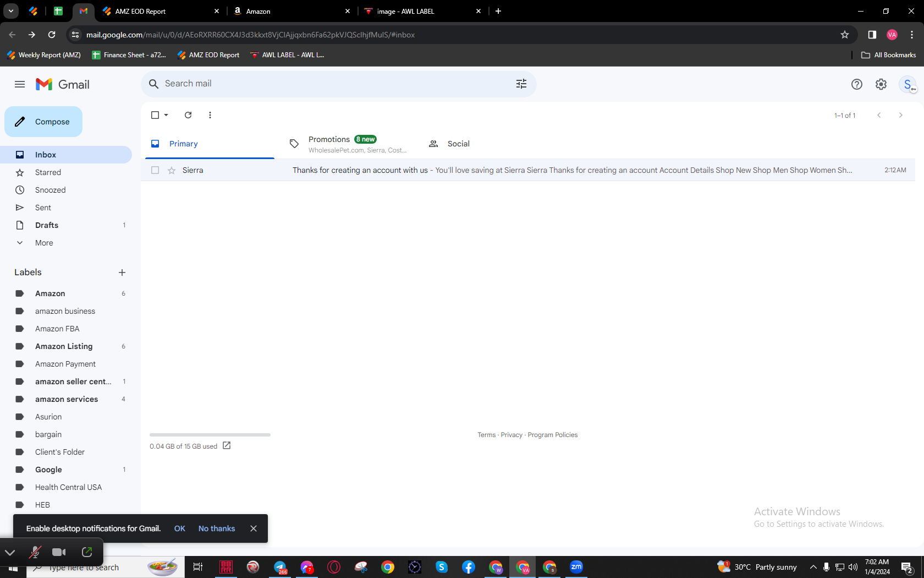Expand the More folders list
The width and height of the screenshot is (924, 578).
click(x=66, y=243)
